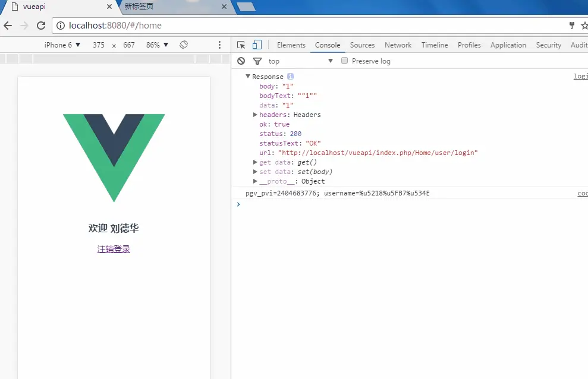
Task: Expand the __proto__ Object entry
Action: click(255, 181)
